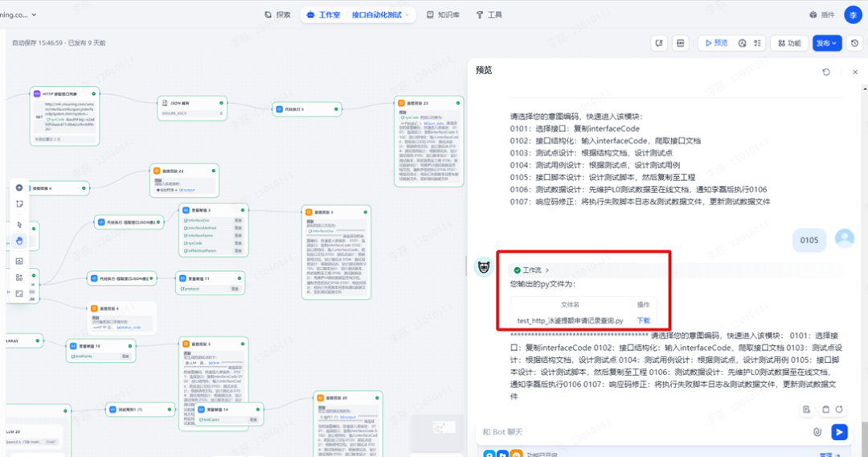Open the 知识库 tab
Screen dimensions: 868x457
pos(444,15)
